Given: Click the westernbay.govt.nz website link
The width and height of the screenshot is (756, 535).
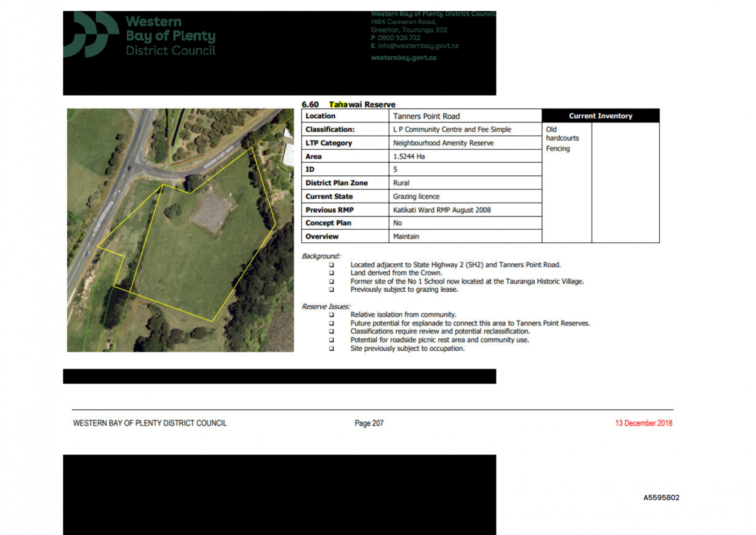Looking at the screenshot, I should pos(403,57).
